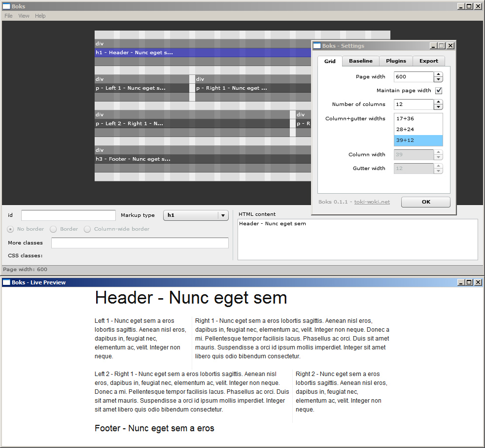Decrease Page width with down arrow
This screenshot has height=448, width=485.
coord(438,79)
